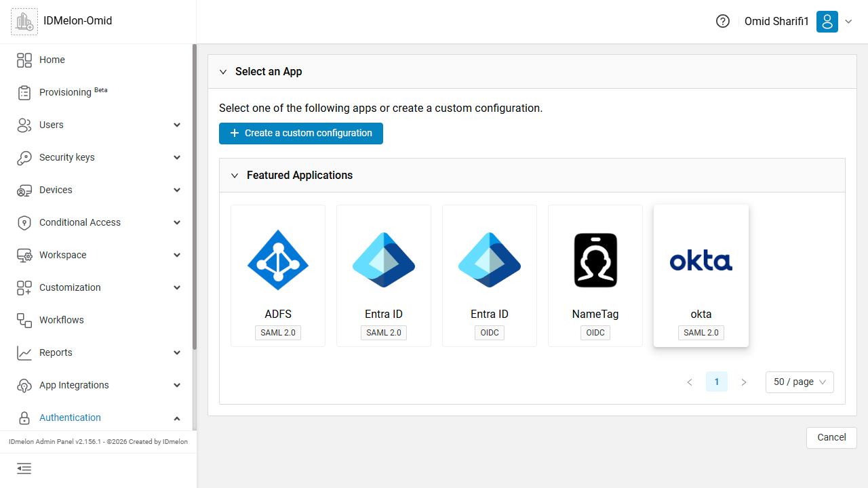
Task: Expand the Users submenu chevron
Action: tap(177, 125)
